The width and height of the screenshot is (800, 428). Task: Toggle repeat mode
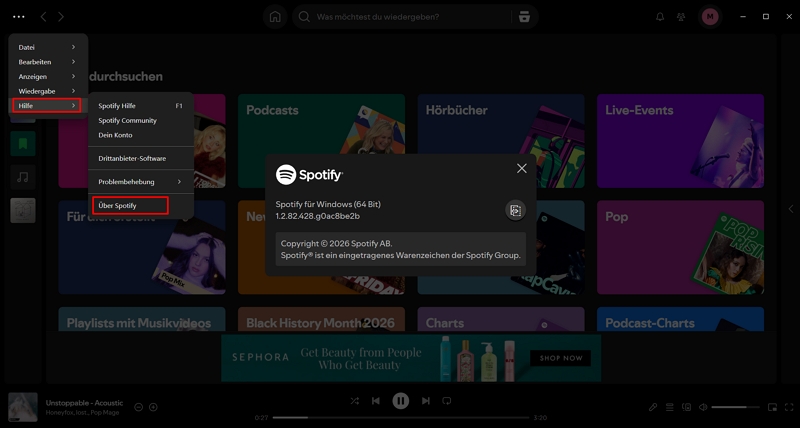447,401
